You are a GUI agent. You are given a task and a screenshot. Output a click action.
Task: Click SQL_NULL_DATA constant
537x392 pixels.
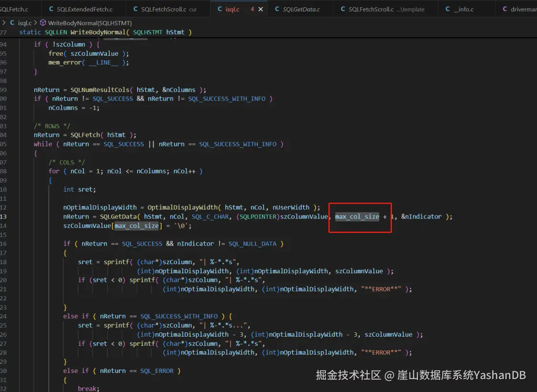point(253,244)
